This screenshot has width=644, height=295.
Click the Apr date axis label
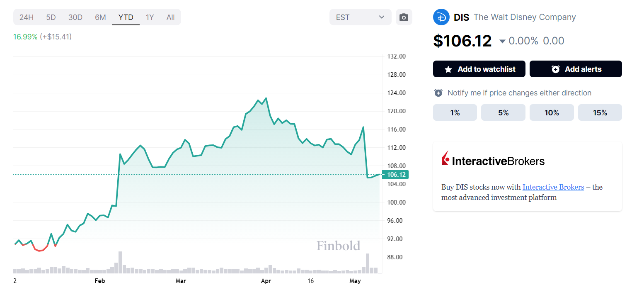(x=266, y=281)
